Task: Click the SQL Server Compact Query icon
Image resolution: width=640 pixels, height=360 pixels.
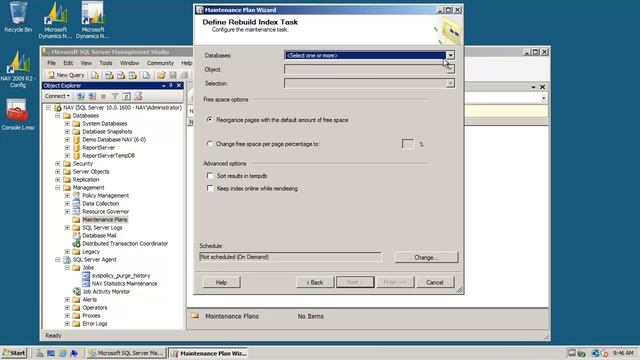Action: tap(146, 75)
